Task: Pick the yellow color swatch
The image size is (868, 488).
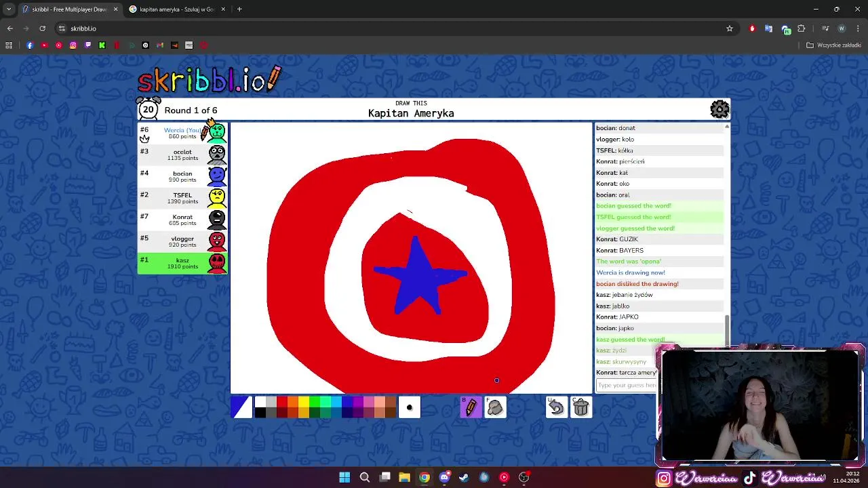Action: pyautogui.click(x=304, y=402)
